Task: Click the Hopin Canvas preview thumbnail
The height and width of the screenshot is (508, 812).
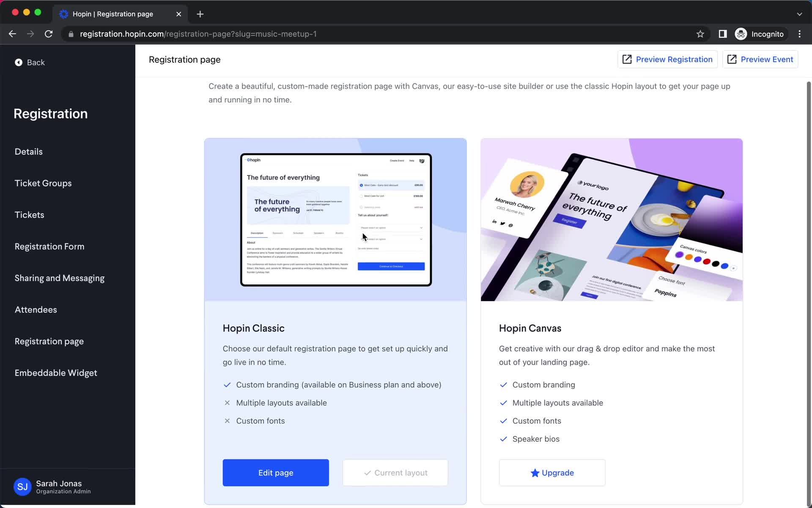Action: [612, 220]
